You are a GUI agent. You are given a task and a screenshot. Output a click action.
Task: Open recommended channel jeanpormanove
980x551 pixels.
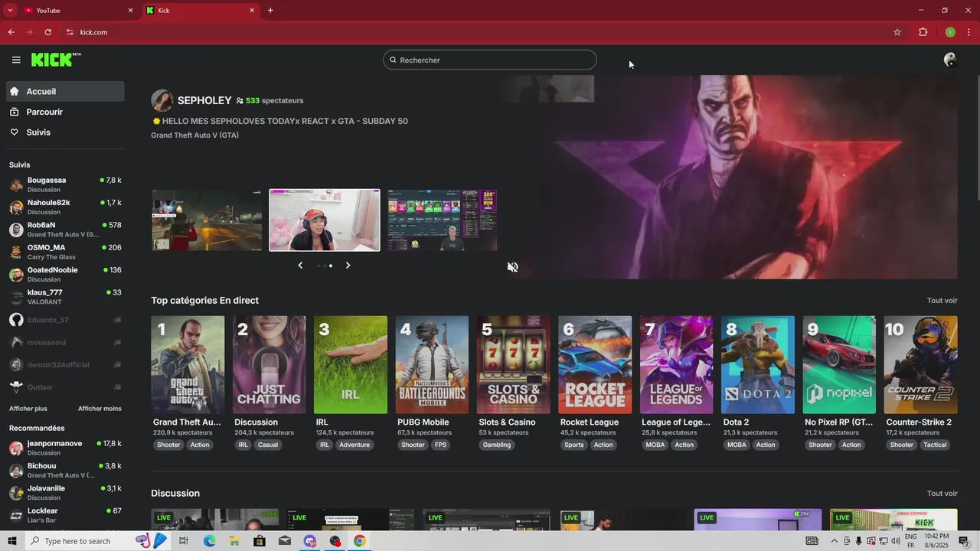click(x=65, y=448)
